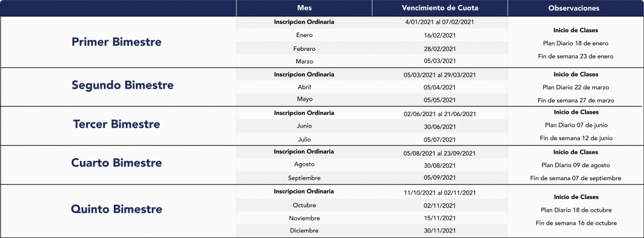Click Fin de semana 16 de octubre
Screen dimensions: 644x238
tap(576, 223)
